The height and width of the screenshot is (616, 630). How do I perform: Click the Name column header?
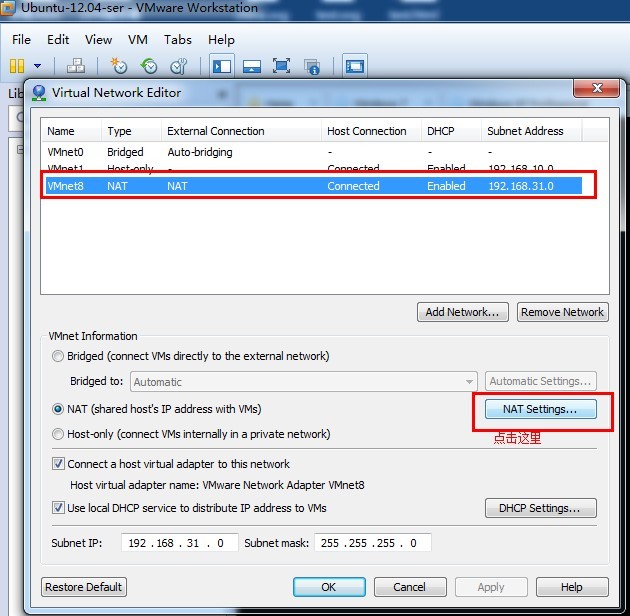[71, 131]
